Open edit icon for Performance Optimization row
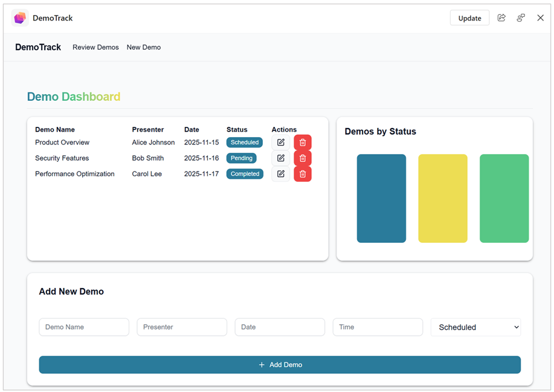The width and height of the screenshot is (554, 392). [280, 173]
